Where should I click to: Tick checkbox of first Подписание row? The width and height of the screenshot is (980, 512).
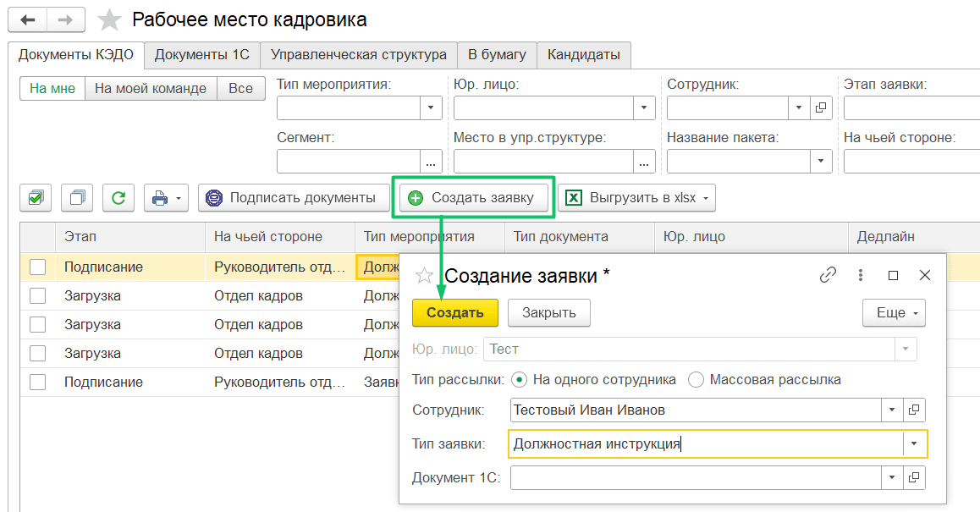37,267
